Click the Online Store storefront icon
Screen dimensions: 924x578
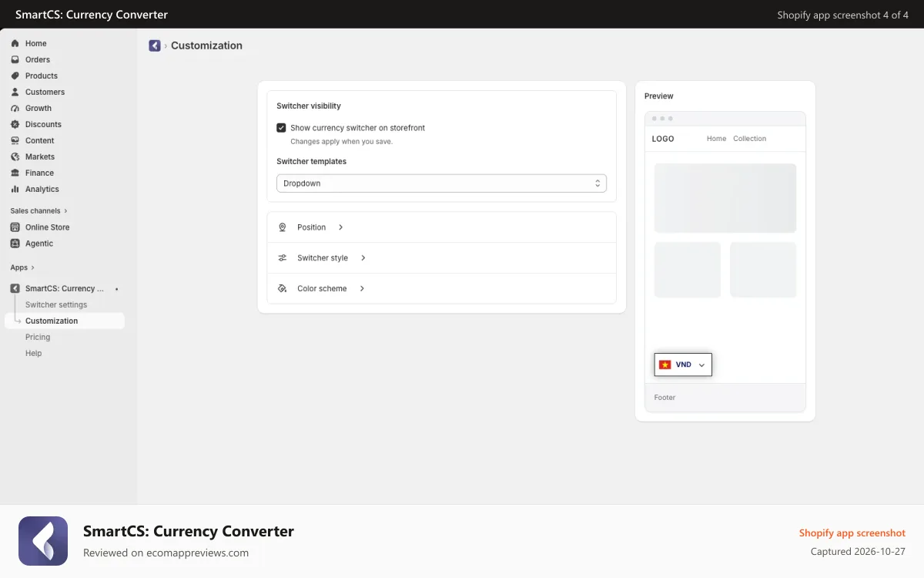15,227
